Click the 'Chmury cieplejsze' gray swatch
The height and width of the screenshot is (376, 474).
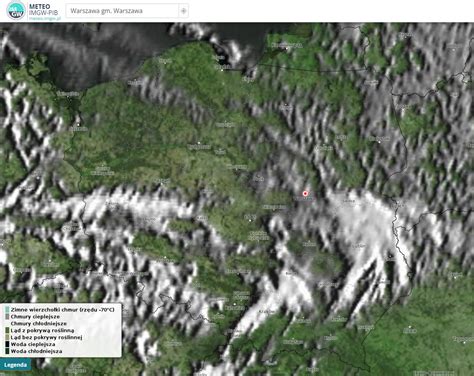click(7, 317)
